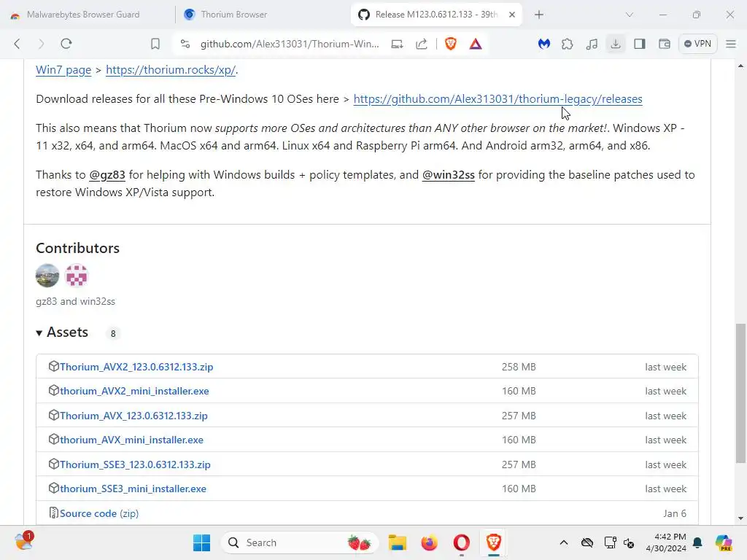Launch Firefox from the taskbar
The height and width of the screenshot is (560, 747).
[429, 542]
